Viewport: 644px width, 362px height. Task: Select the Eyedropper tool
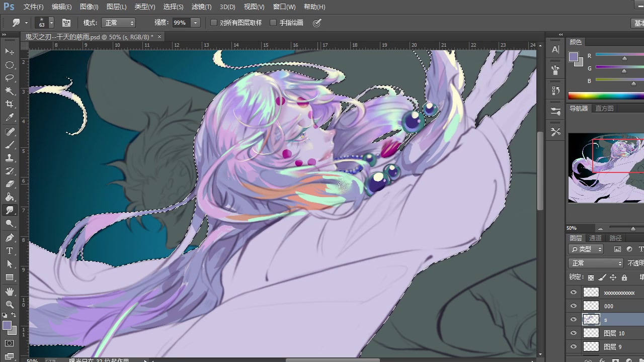[10, 118]
